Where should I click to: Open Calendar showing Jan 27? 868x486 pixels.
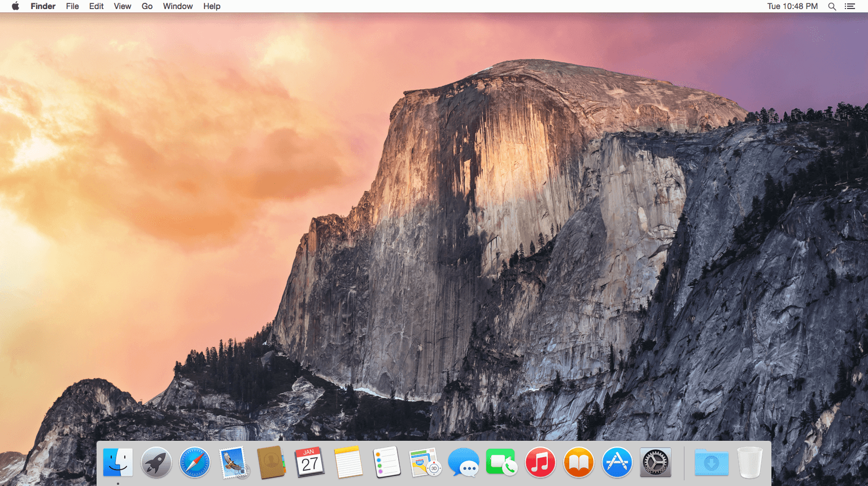click(x=309, y=462)
